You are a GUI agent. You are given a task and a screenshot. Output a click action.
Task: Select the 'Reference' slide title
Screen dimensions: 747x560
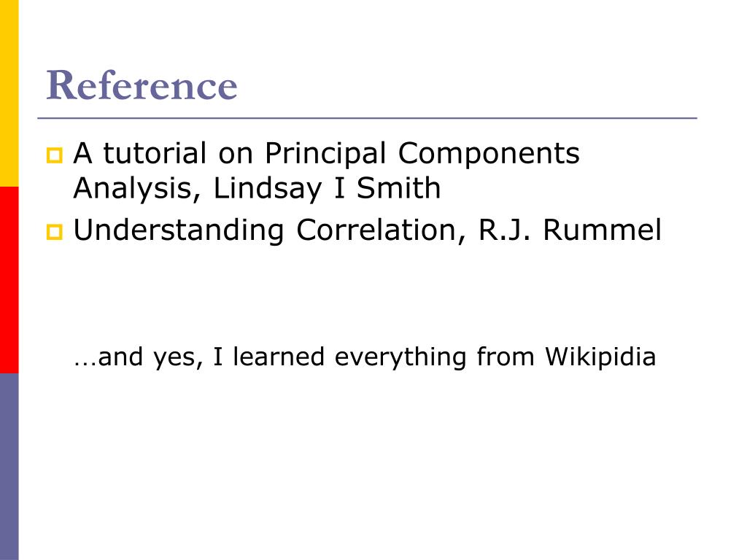(x=142, y=85)
